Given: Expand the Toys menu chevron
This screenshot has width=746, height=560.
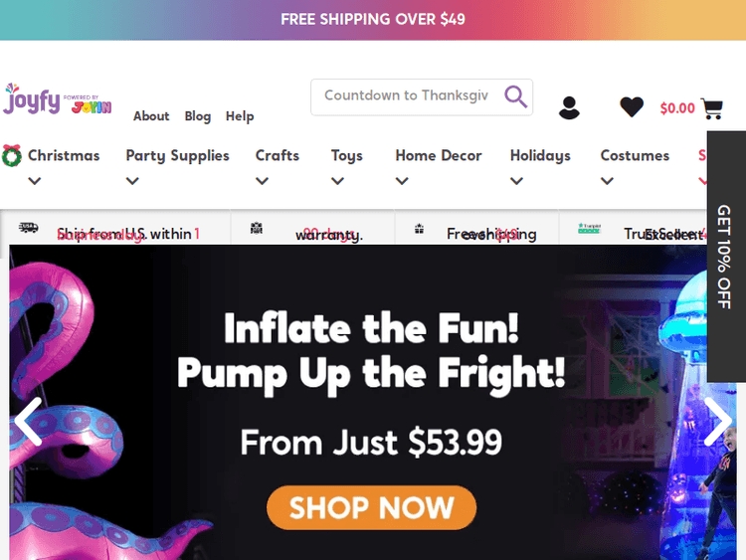Looking at the screenshot, I should coord(337,181).
